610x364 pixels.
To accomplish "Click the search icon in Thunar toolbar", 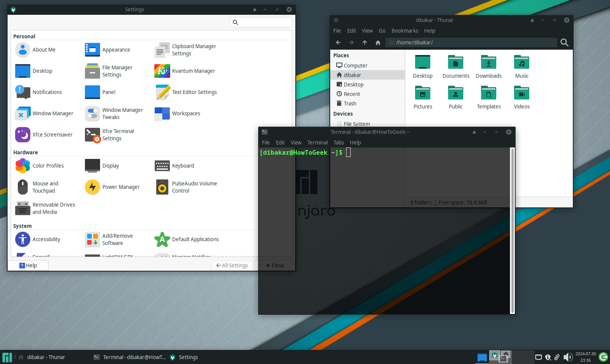I will [564, 42].
